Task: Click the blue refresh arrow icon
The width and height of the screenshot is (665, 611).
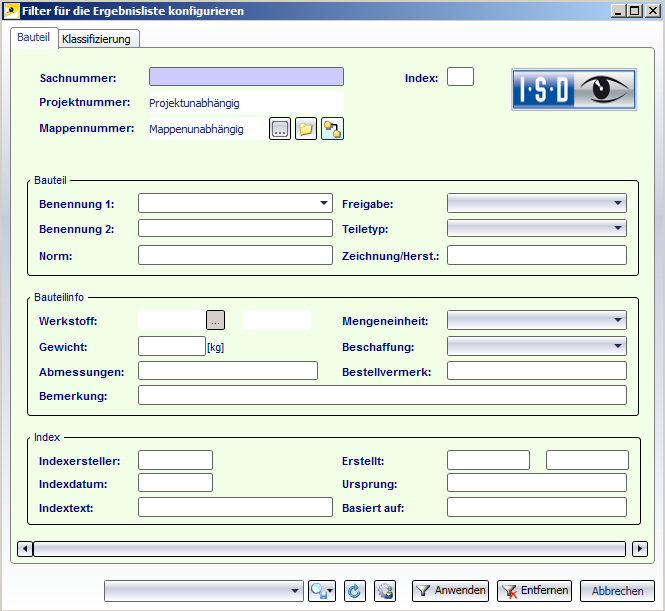Action: (x=355, y=591)
